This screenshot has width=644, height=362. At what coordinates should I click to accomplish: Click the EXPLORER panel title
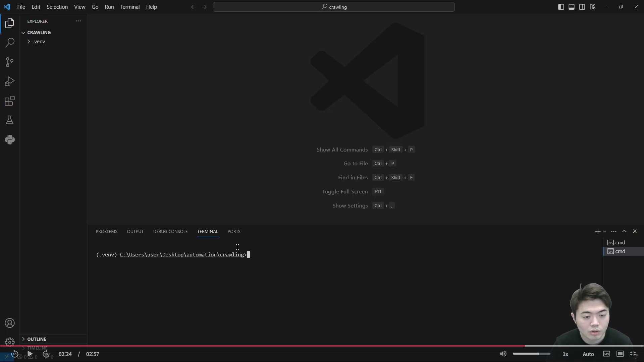click(x=37, y=21)
